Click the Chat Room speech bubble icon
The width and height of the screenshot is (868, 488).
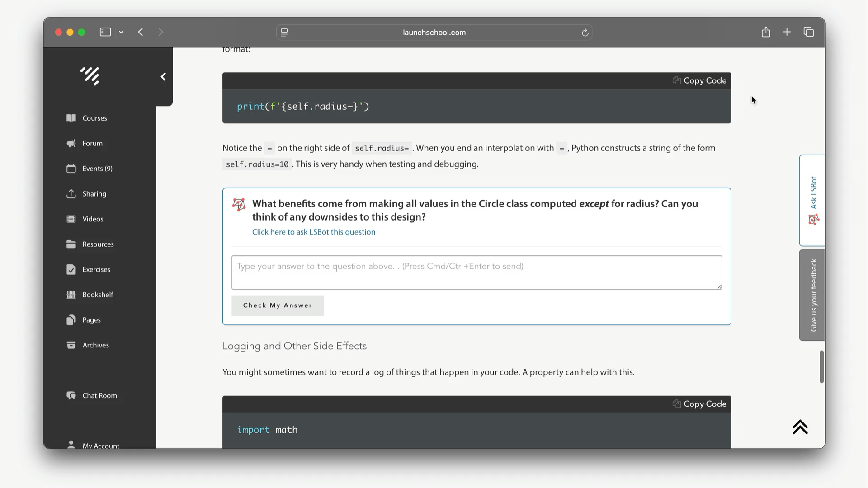pyautogui.click(x=71, y=395)
